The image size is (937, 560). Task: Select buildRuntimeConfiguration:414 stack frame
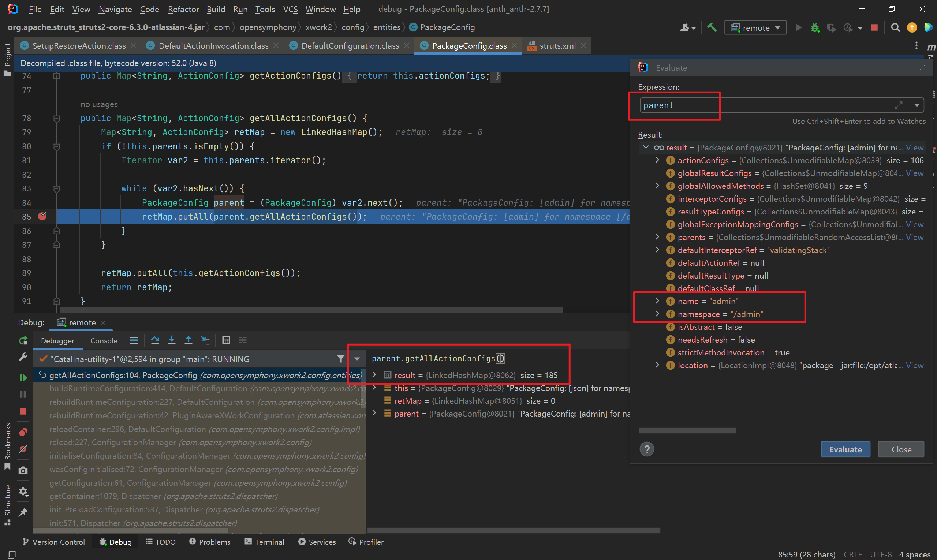pos(199,388)
